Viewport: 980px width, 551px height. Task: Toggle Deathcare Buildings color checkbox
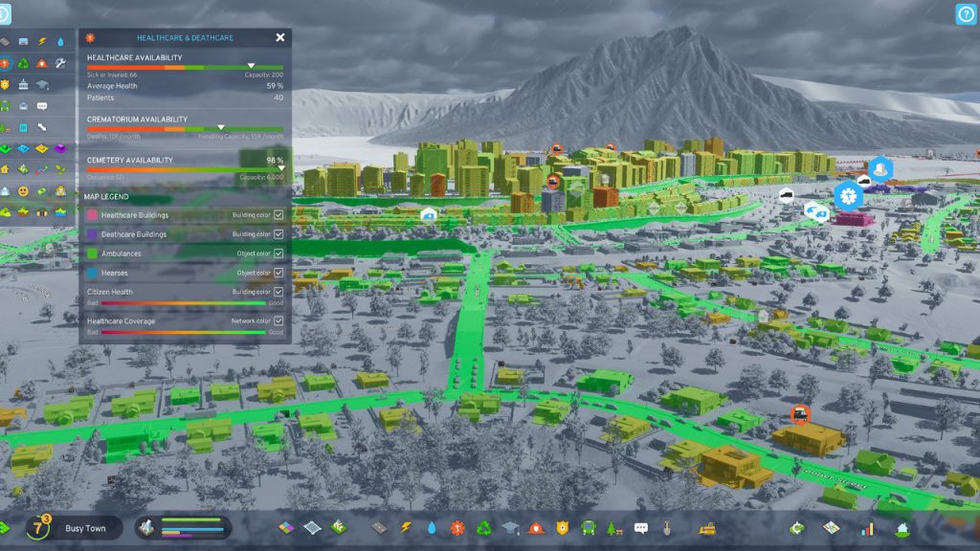[278, 234]
